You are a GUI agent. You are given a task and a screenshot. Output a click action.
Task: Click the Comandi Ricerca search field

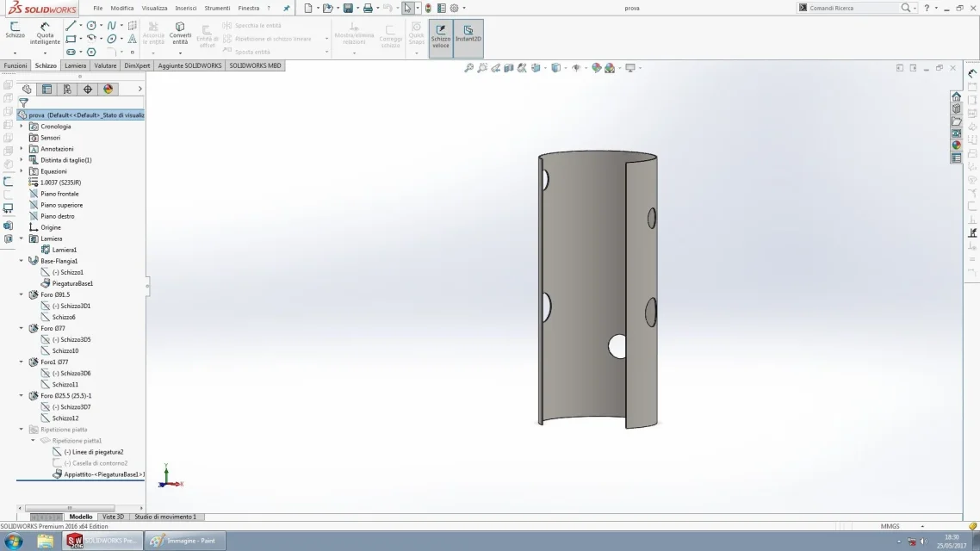tap(853, 8)
